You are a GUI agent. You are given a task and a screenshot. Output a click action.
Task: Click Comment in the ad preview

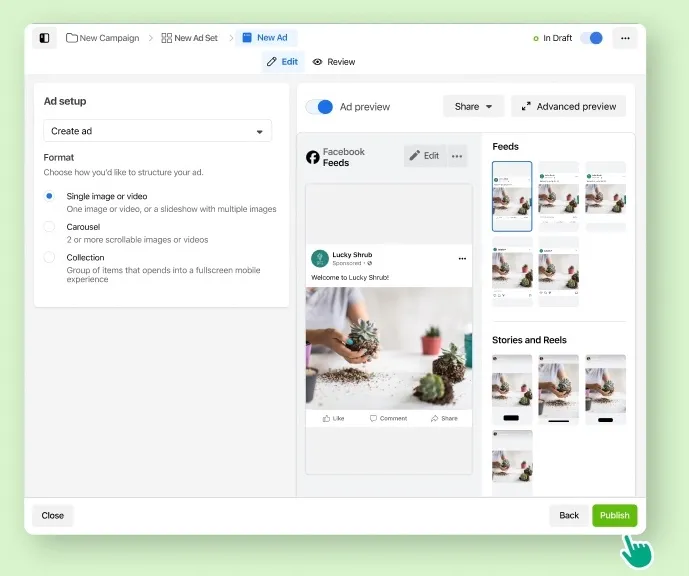pyautogui.click(x=388, y=418)
